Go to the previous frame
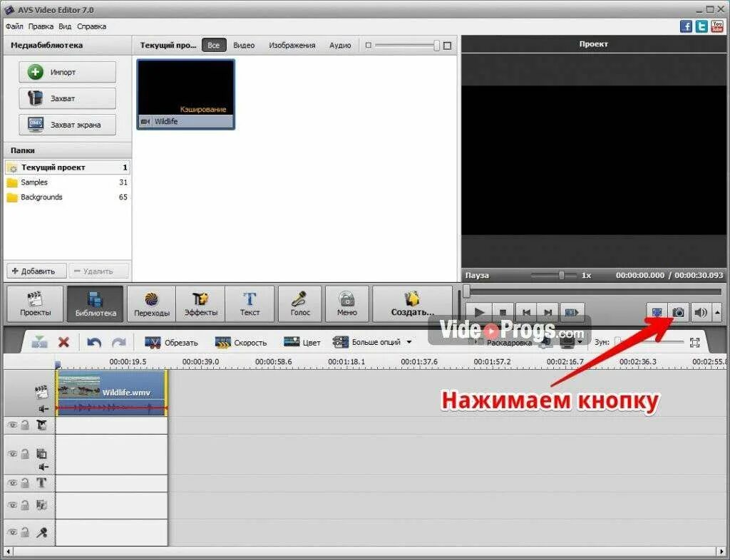 [526, 312]
